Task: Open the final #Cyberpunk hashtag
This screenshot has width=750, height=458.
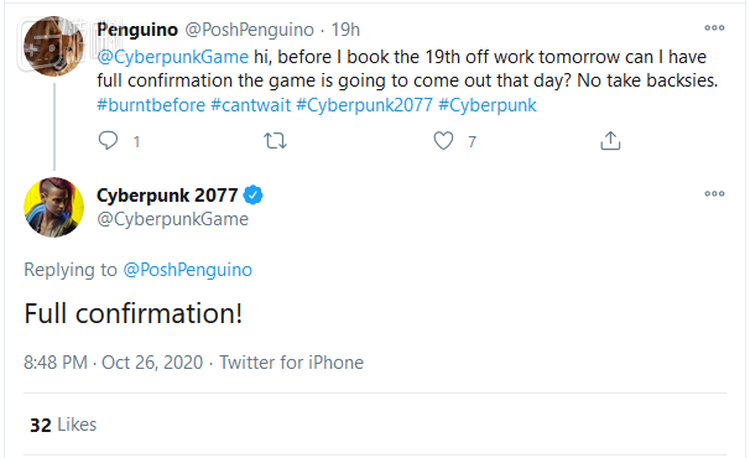Action: pyautogui.click(x=487, y=106)
